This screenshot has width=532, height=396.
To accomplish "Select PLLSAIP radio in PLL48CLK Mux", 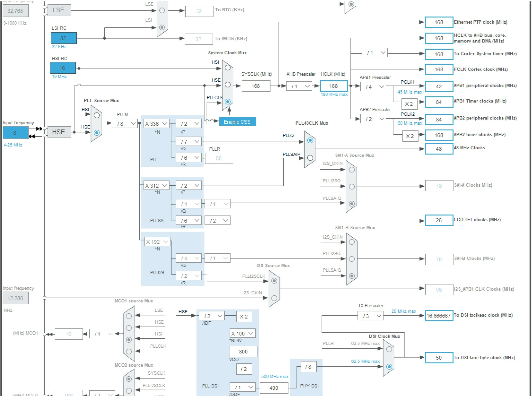I will point(310,158).
